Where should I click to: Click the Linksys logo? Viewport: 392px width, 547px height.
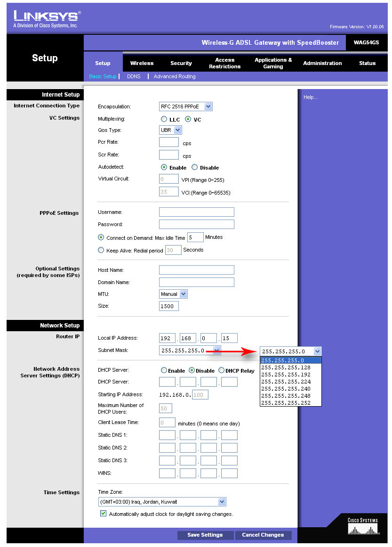(47, 19)
